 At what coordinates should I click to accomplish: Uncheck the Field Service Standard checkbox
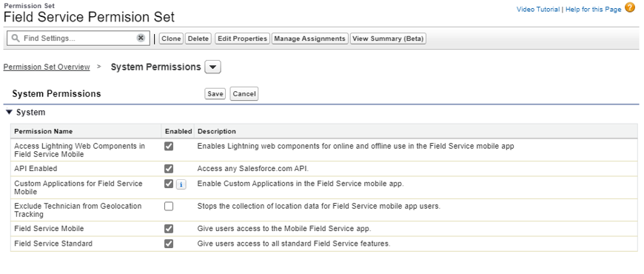(169, 244)
